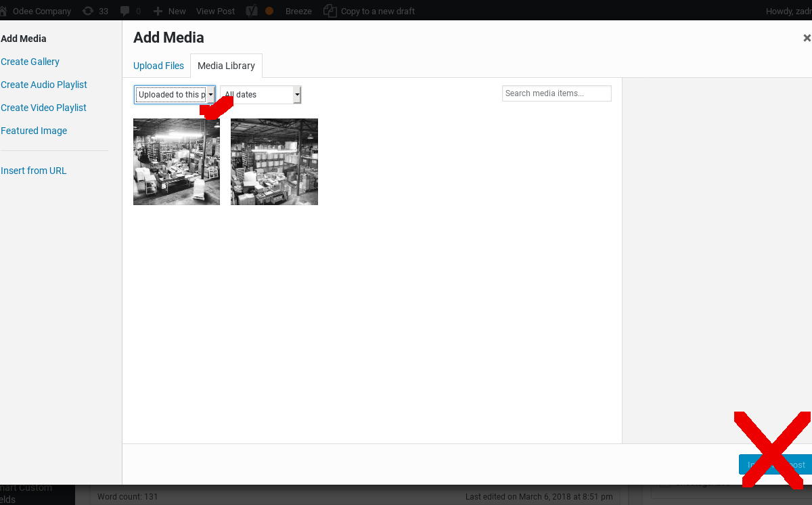This screenshot has width=812, height=505.
Task: Open the 'All dates' dropdown
Action: click(x=261, y=95)
